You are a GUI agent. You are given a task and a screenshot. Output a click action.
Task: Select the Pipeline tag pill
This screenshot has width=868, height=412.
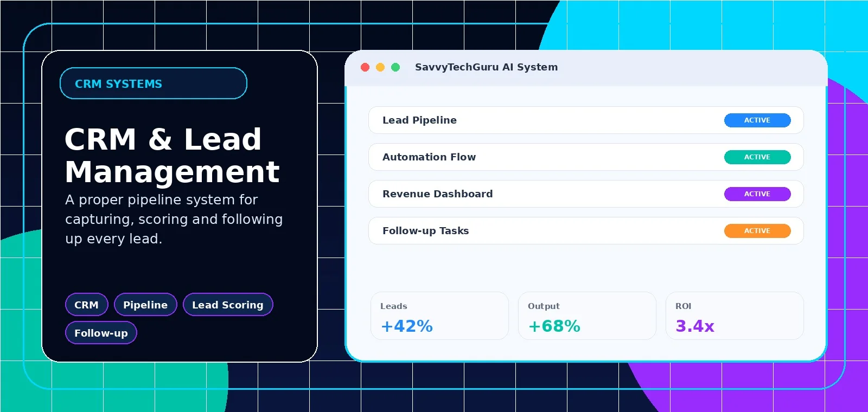point(145,305)
